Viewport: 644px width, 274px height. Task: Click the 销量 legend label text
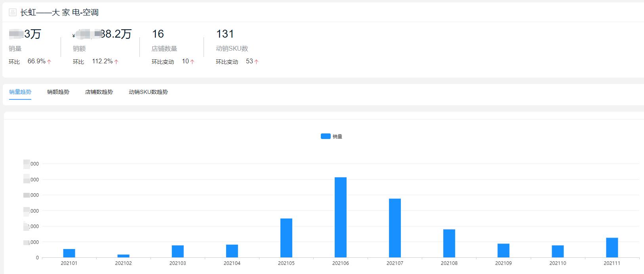click(x=337, y=136)
